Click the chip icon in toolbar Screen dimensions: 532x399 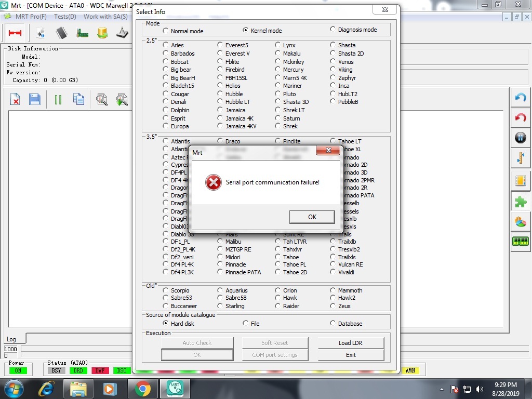[61, 33]
